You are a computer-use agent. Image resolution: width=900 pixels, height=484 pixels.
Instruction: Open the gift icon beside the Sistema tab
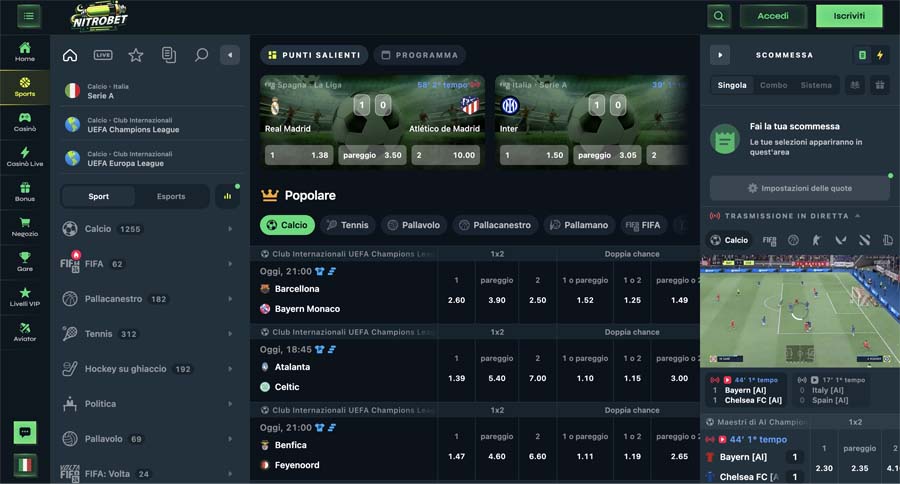(879, 85)
